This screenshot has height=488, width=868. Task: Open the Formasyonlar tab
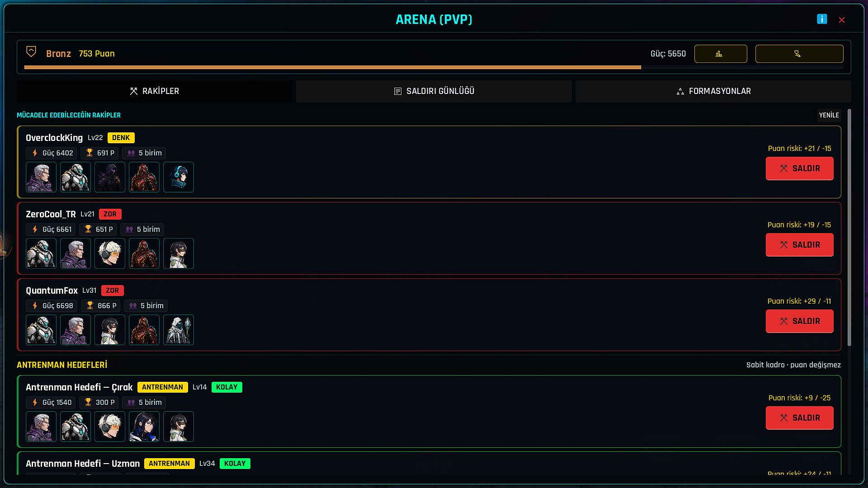(713, 91)
